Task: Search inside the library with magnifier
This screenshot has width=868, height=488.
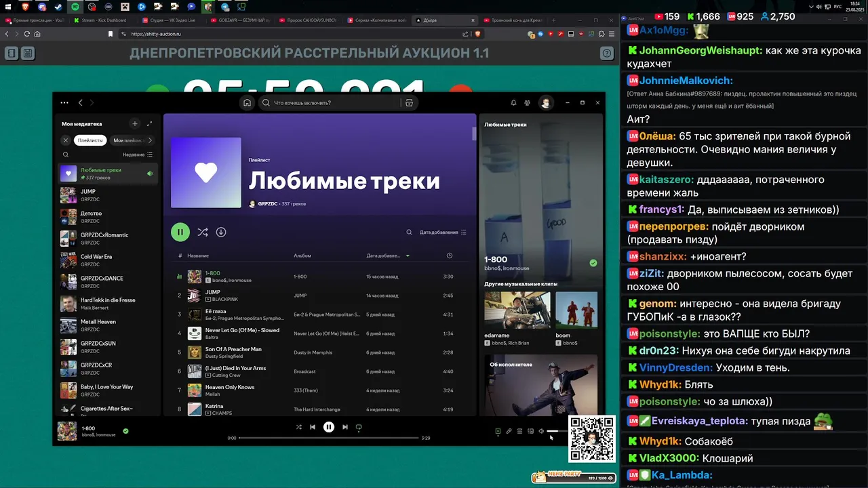Action: click(x=66, y=155)
